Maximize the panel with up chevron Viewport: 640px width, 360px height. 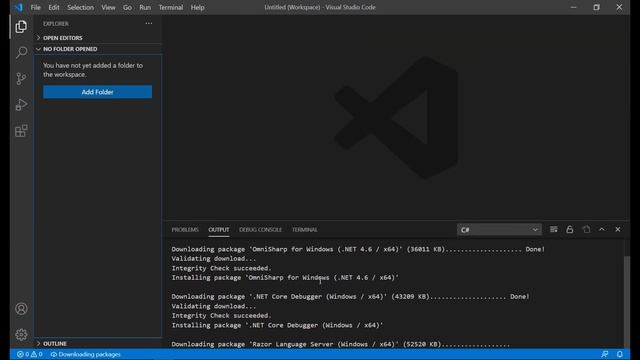pos(602,229)
